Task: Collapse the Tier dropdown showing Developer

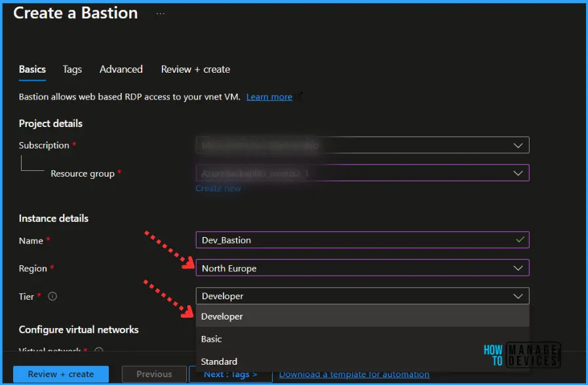Action: pyautogui.click(x=363, y=296)
